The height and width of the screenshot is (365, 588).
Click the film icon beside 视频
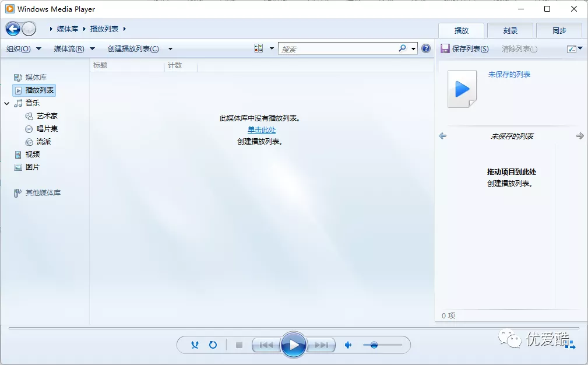click(18, 155)
